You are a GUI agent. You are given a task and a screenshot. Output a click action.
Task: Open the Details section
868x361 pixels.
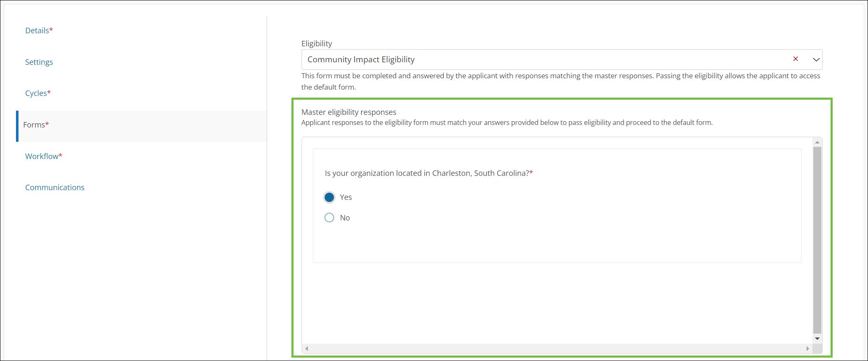pyautogui.click(x=39, y=30)
